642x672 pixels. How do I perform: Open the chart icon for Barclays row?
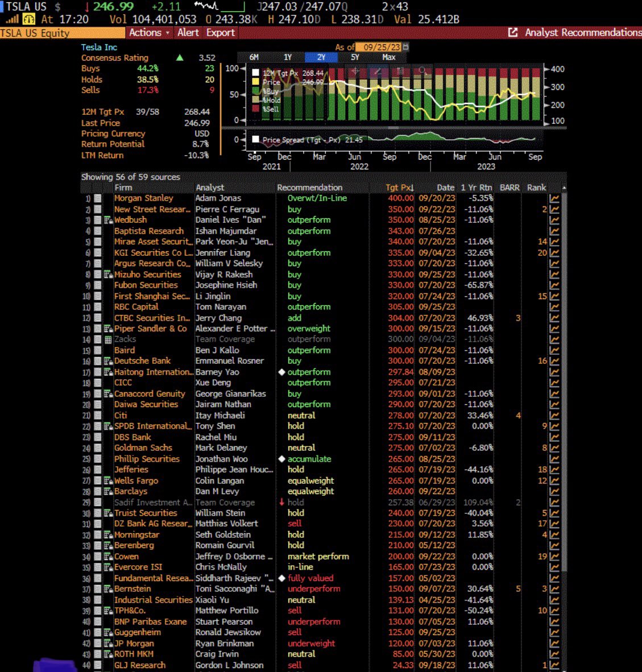pyautogui.click(x=554, y=491)
